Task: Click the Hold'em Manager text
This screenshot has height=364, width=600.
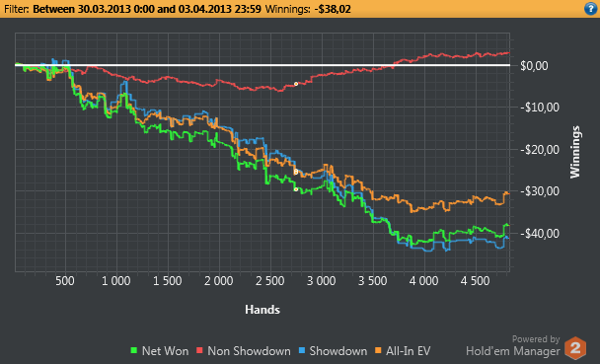Action: coord(513,350)
